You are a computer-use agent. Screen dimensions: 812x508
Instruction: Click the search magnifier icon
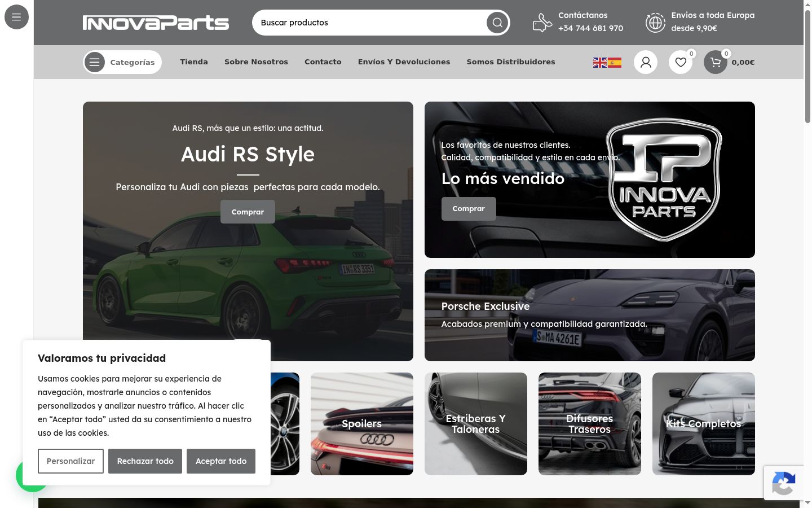point(497,23)
